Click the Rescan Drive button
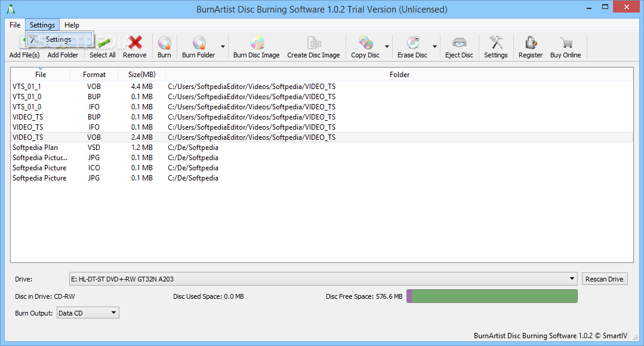Screen dimensions: 644x346 tap(605, 279)
